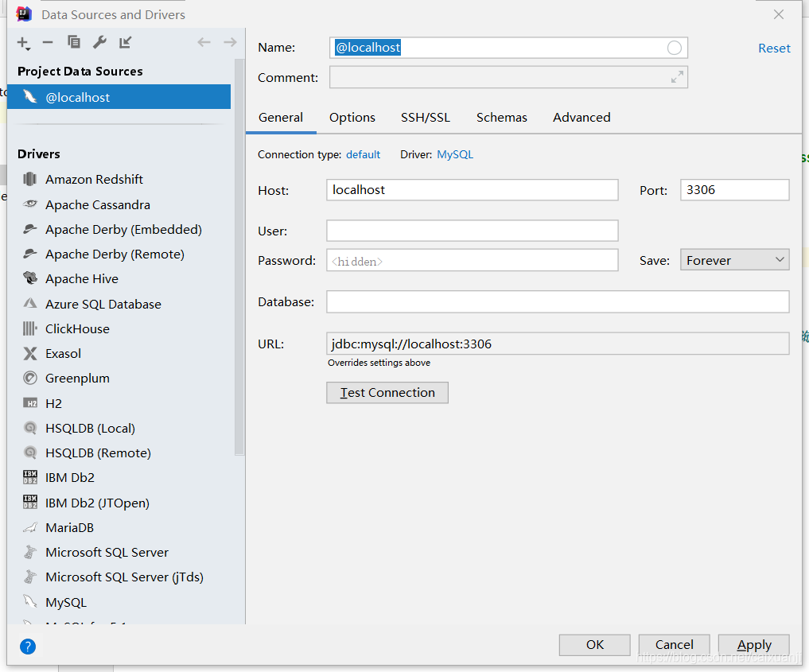
Task: Open driver settings wrench icon
Action: coord(99,42)
